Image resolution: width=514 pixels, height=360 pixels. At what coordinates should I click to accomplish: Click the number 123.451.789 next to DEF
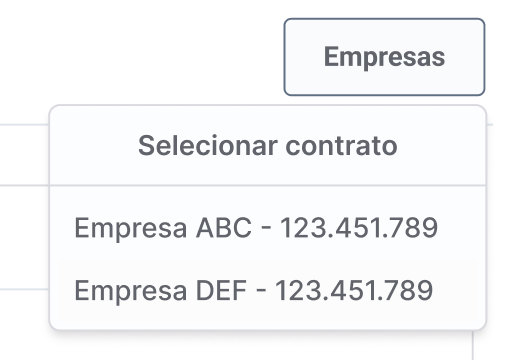coord(354,290)
